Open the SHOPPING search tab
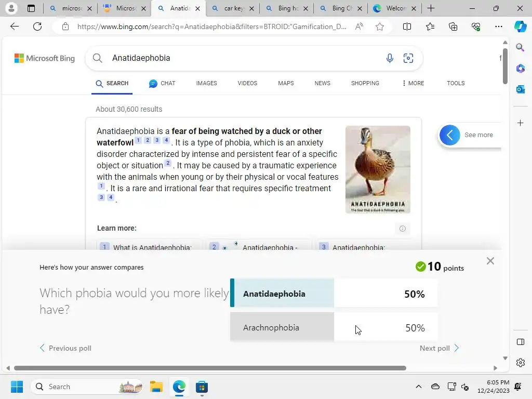The width and height of the screenshot is (532, 399). click(365, 84)
